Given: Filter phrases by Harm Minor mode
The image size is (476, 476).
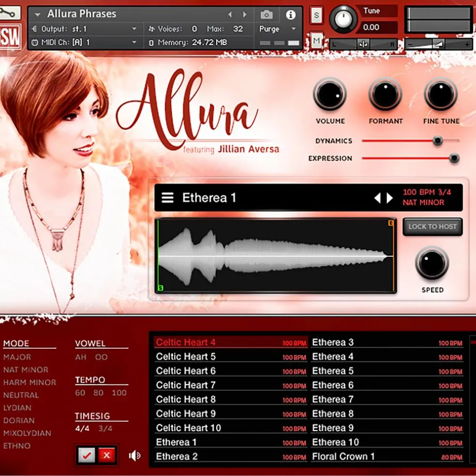Looking at the screenshot, I should click(30, 383).
